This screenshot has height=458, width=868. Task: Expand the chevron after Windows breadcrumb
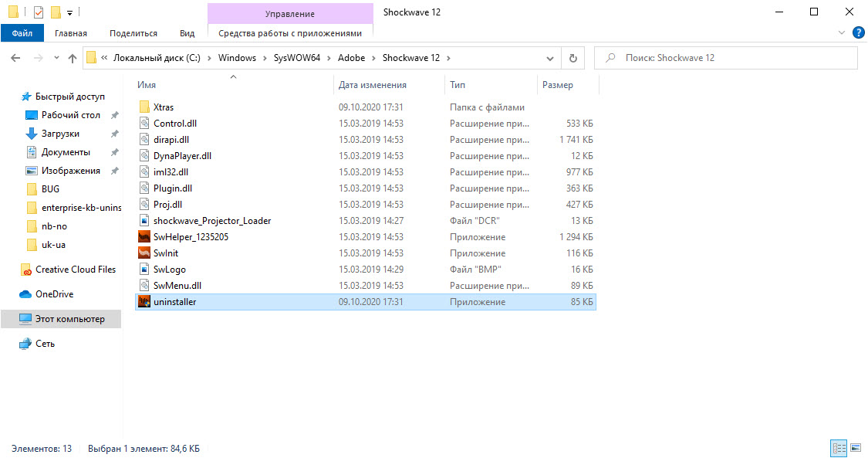click(x=265, y=58)
